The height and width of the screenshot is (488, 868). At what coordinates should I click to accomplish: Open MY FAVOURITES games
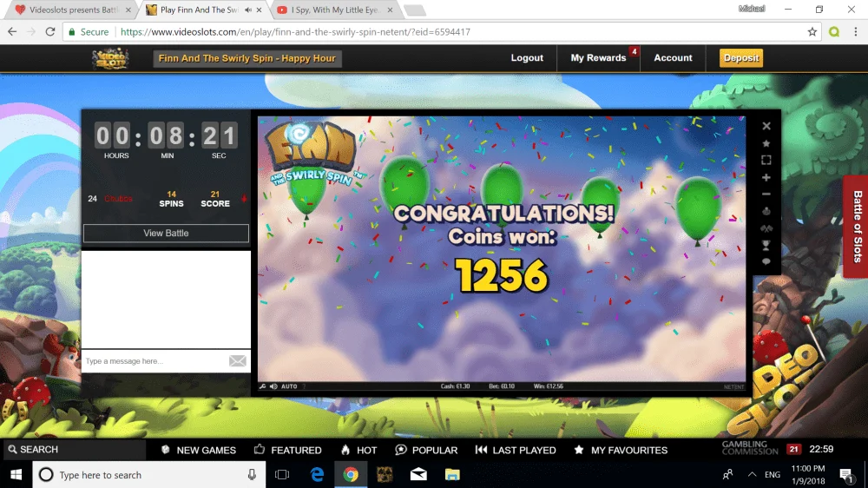[621, 450]
